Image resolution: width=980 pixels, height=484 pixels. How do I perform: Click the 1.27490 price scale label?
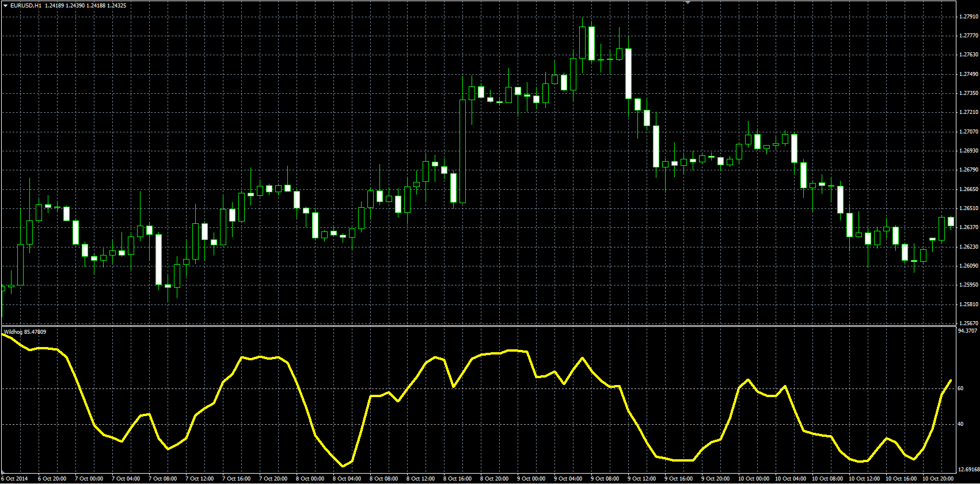(x=968, y=74)
